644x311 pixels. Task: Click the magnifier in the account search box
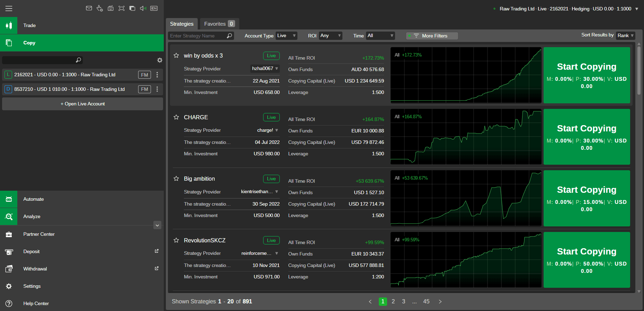pyautogui.click(x=78, y=60)
